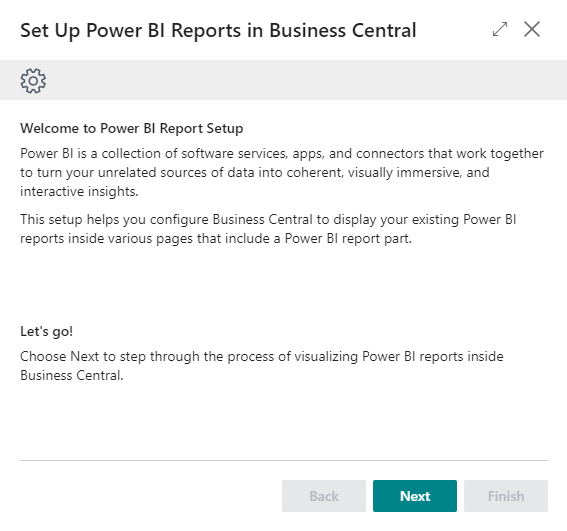Viewport: 567px width, 531px height.
Task: Click the disabled Finish button
Action: pos(506,496)
